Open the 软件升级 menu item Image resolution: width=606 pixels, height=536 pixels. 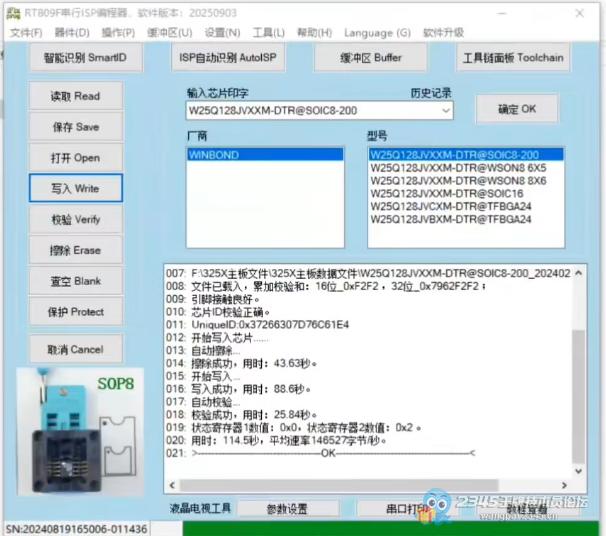tap(444, 33)
